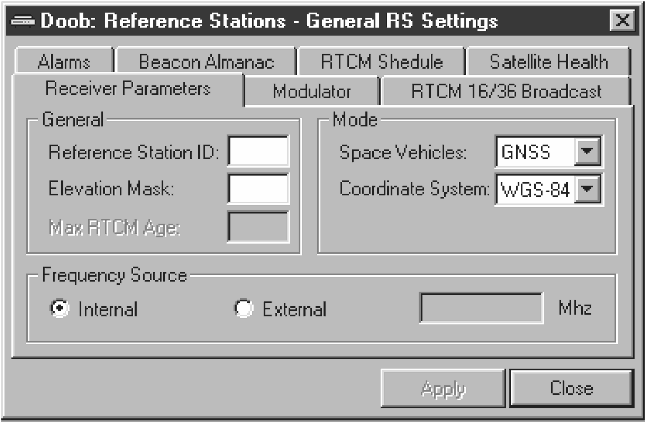Expand the Coordinate System dropdown arrow
The height and width of the screenshot is (423, 645).
click(x=587, y=189)
